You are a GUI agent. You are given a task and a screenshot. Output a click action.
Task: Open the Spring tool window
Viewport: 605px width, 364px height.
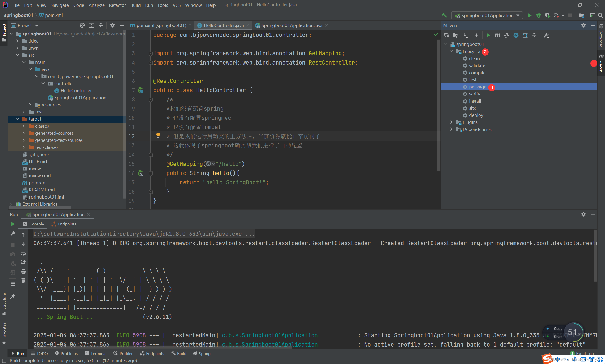point(202,353)
